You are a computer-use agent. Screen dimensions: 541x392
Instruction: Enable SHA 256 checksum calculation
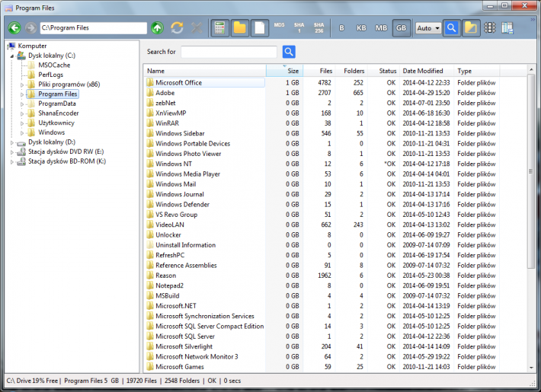[x=319, y=28]
